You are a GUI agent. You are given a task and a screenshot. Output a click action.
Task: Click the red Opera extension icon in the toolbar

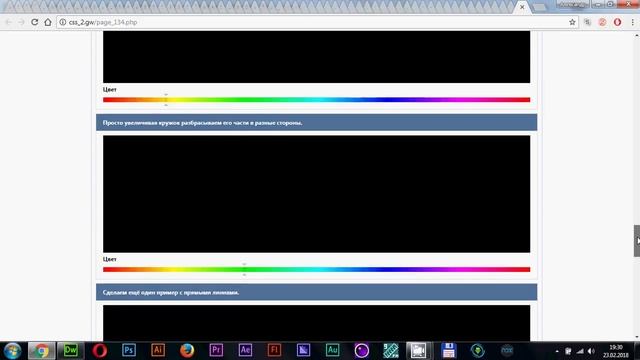point(618,22)
